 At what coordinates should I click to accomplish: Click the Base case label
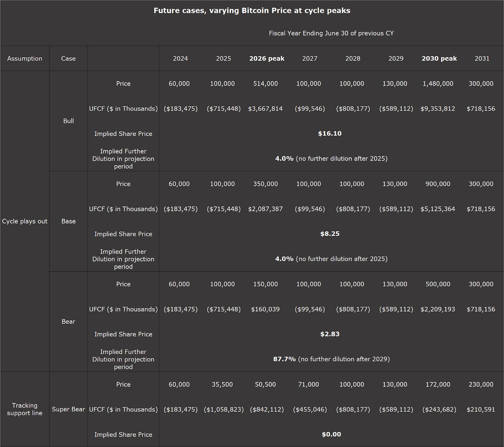68,221
